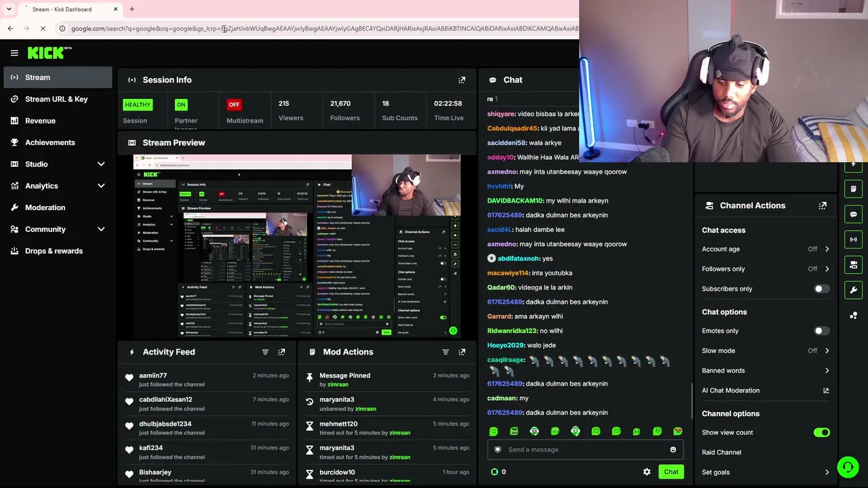Click the Kick logo
Image resolution: width=868 pixels, height=488 pixels.
[50, 53]
